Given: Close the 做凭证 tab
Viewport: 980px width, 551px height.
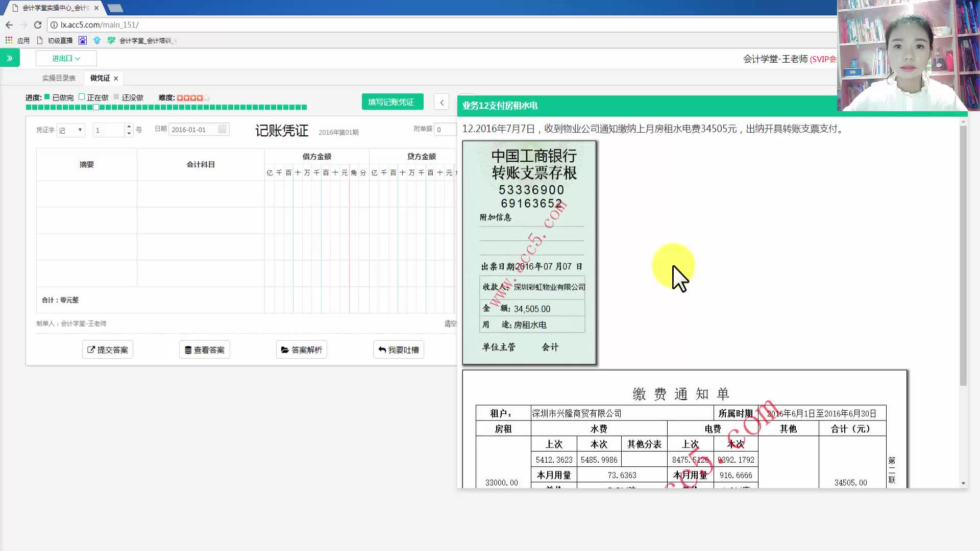Looking at the screenshot, I should pos(116,79).
